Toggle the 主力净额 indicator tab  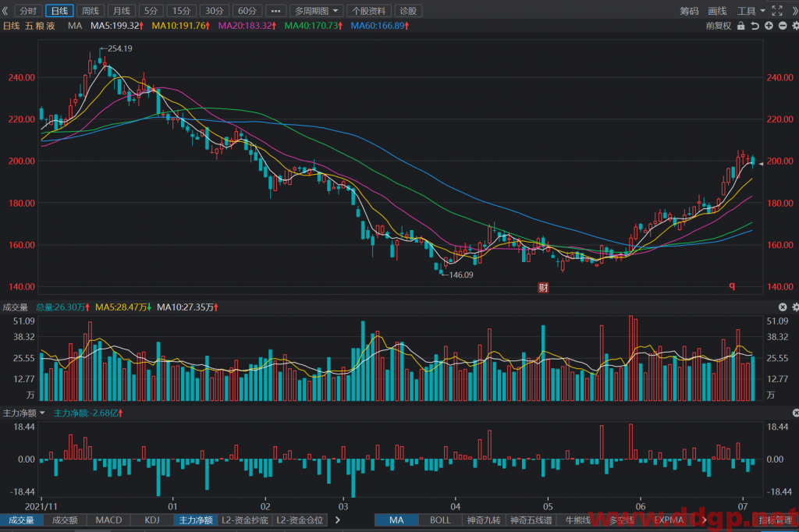click(196, 520)
